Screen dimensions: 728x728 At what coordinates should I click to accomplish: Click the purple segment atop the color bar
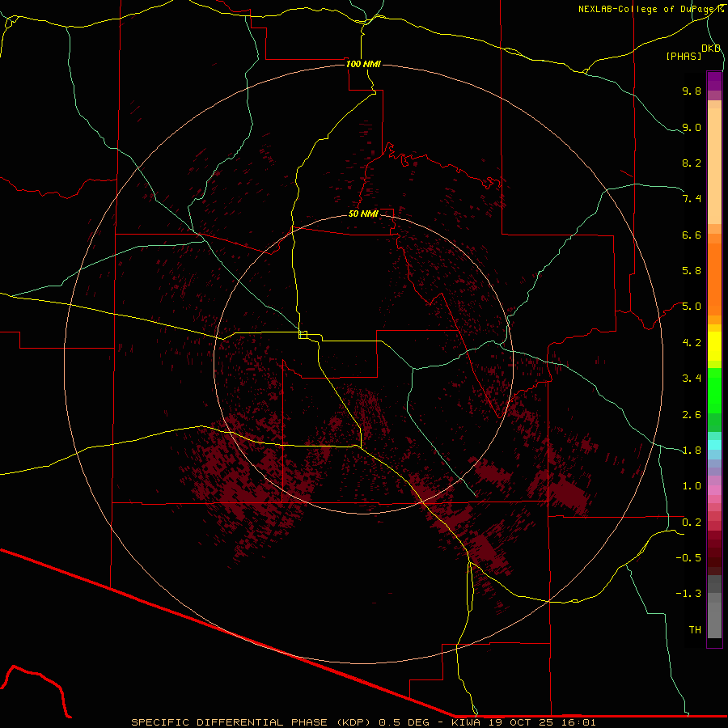714,81
